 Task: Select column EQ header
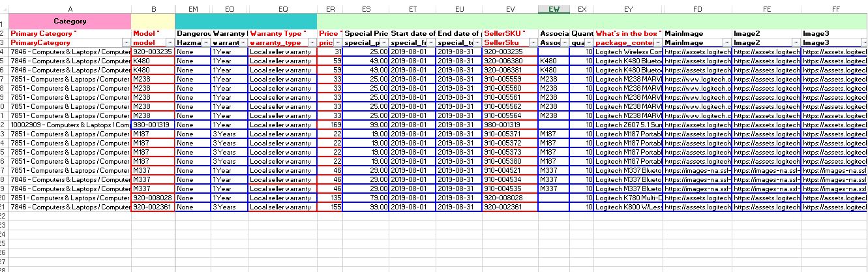(x=282, y=9)
